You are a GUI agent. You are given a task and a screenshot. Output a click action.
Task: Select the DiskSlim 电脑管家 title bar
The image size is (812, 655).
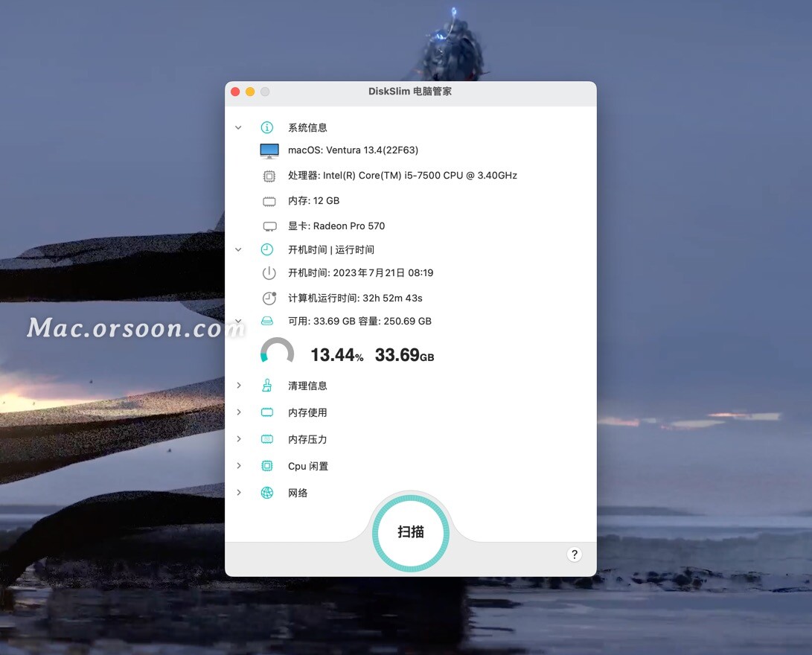pyautogui.click(x=410, y=91)
